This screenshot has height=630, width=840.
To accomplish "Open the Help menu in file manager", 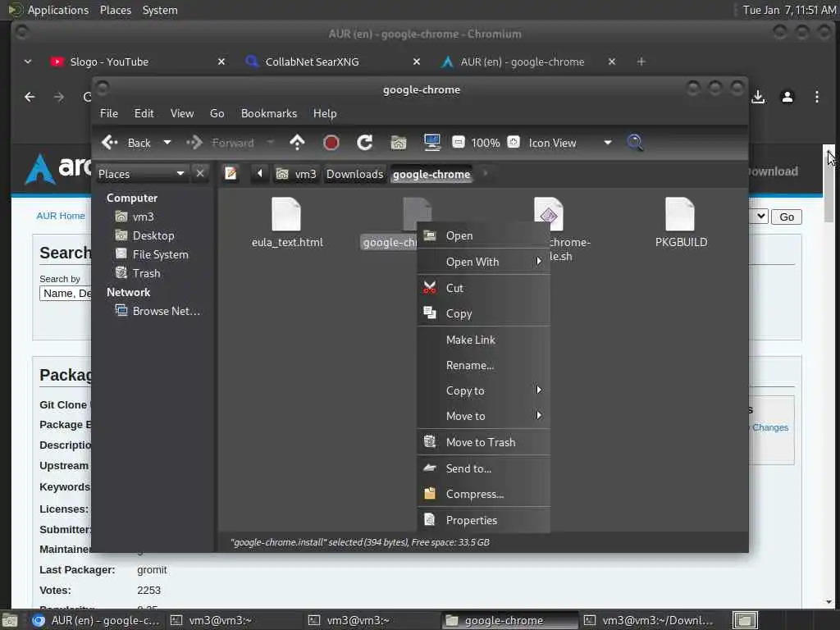I will [x=325, y=113].
